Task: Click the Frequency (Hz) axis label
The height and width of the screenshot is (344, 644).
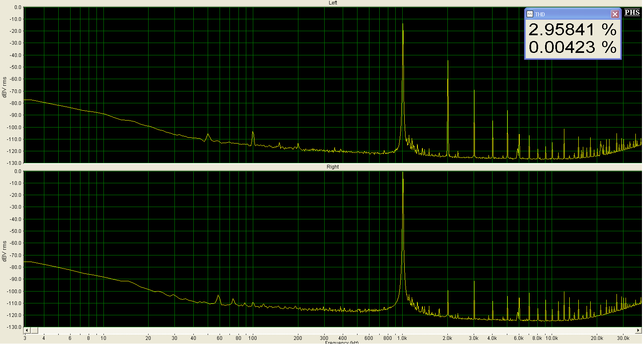Action: coord(341,342)
